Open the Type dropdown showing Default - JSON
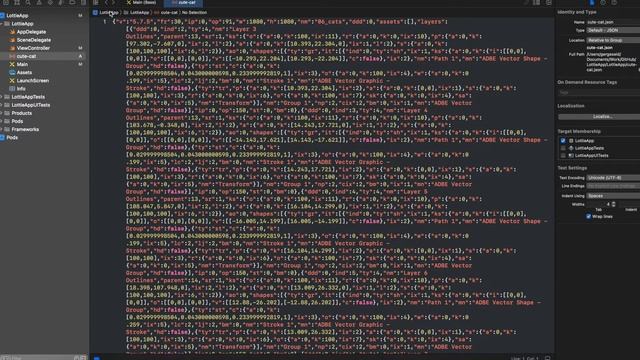Image resolution: width=640 pixels, height=360 pixels. (613, 30)
